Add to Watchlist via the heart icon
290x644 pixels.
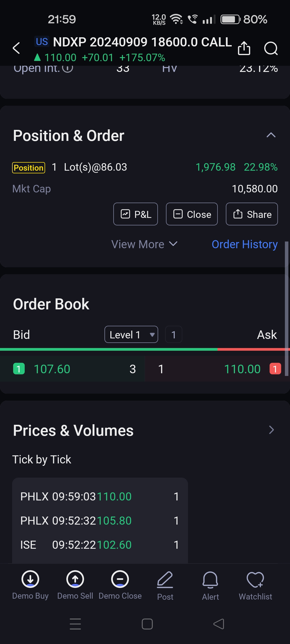(255, 580)
